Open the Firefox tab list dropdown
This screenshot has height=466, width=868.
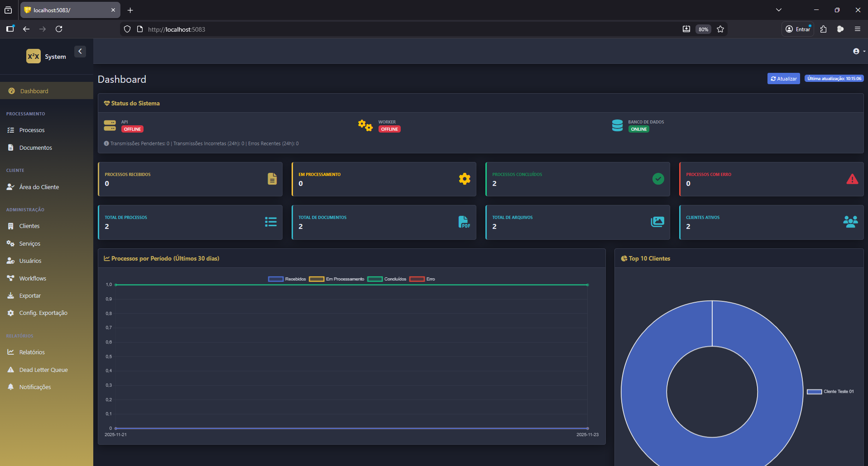pos(779,10)
